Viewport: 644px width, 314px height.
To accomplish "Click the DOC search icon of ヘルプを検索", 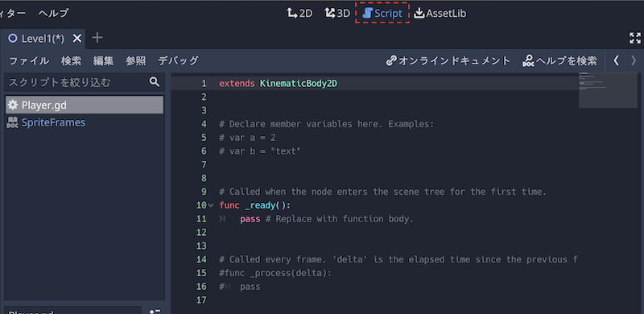I will pyautogui.click(x=528, y=61).
